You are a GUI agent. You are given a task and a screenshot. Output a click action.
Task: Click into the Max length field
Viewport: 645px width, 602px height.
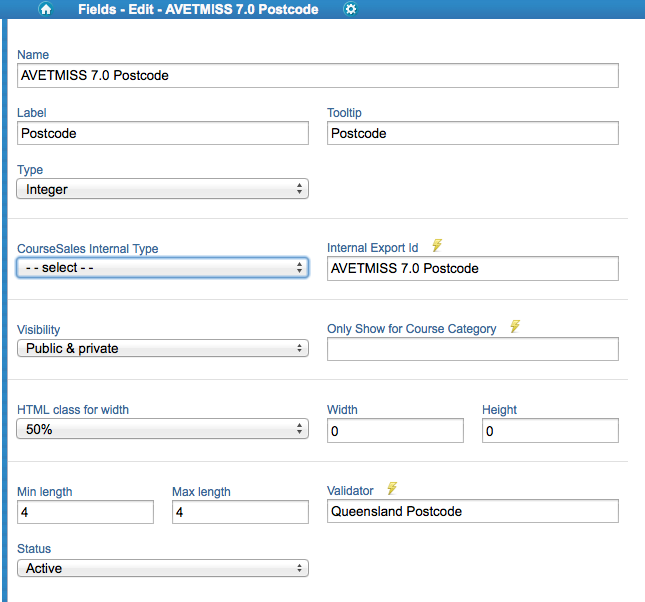coord(240,512)
